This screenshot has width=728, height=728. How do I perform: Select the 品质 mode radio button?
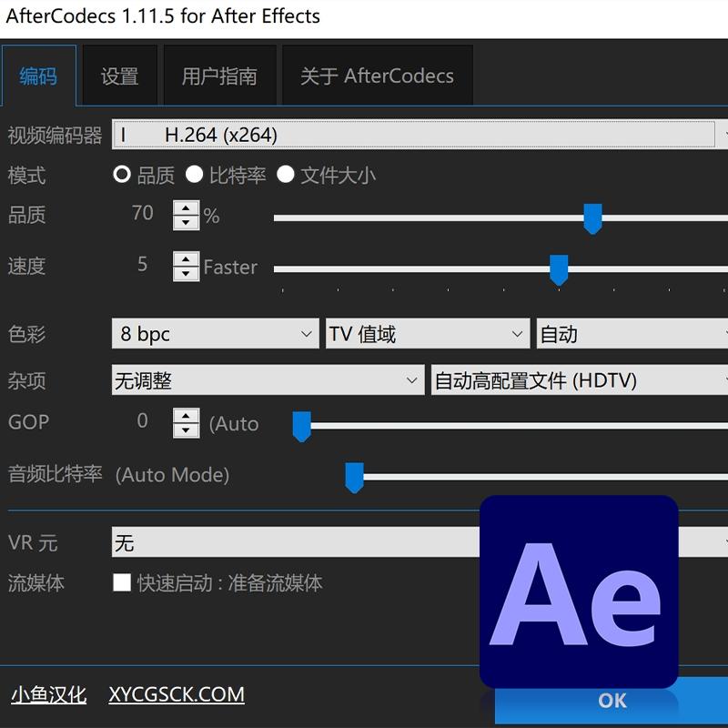[122, 175]
